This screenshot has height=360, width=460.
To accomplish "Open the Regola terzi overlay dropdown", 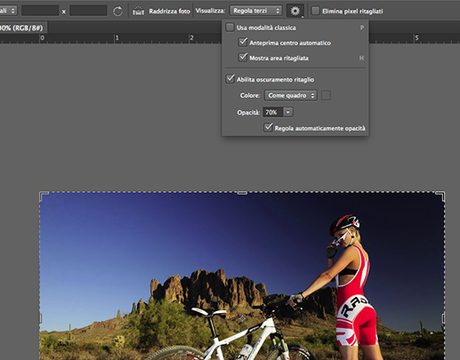I will click(256, 11).
